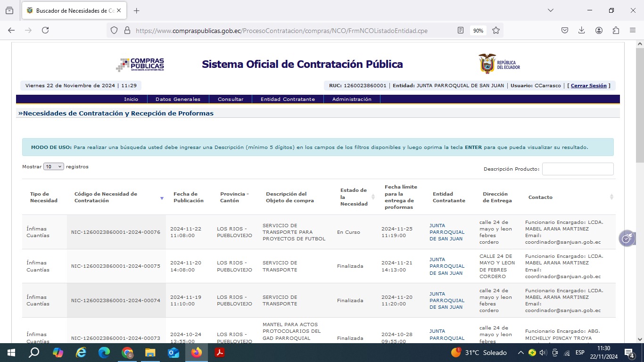
Task: Open the Consultar menu
Action: 231,99
